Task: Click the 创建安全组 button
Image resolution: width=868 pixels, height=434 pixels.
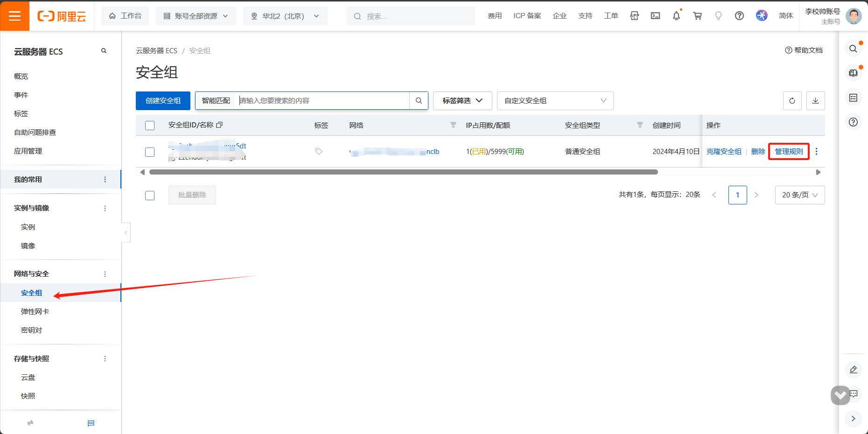Action: click(x=163, y=101)
